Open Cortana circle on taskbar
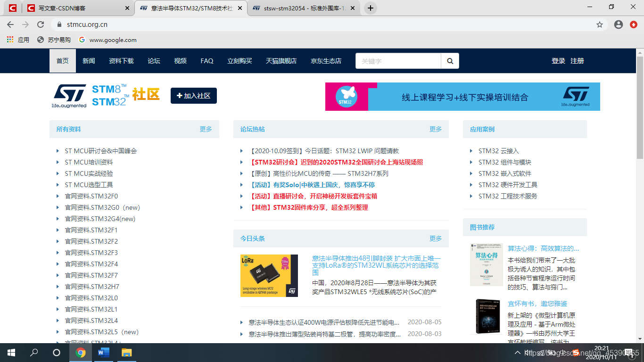This screenshot has height=362, width=644. point(57,353)
